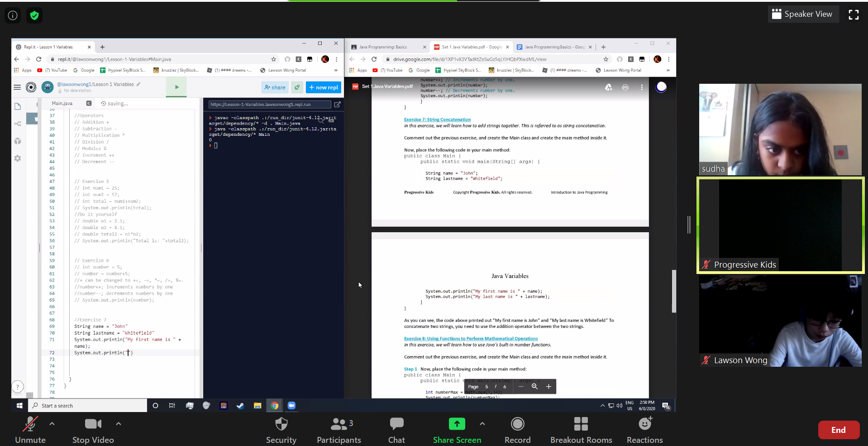Click the Zoom encryption shield icon
868x446 pixels.
[x=34, y=16]
